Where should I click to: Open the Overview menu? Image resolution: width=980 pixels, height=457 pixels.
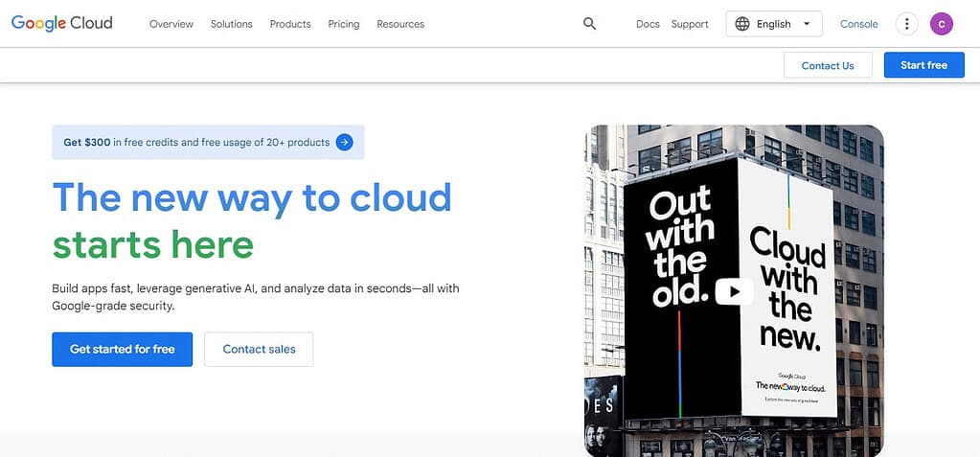click(171, 24)
